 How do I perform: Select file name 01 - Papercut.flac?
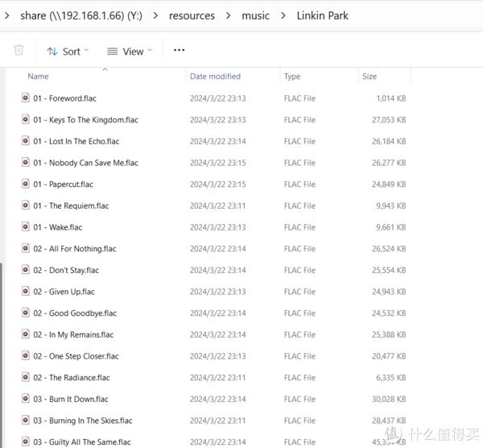pyautogui.click(x=63, y=185)
